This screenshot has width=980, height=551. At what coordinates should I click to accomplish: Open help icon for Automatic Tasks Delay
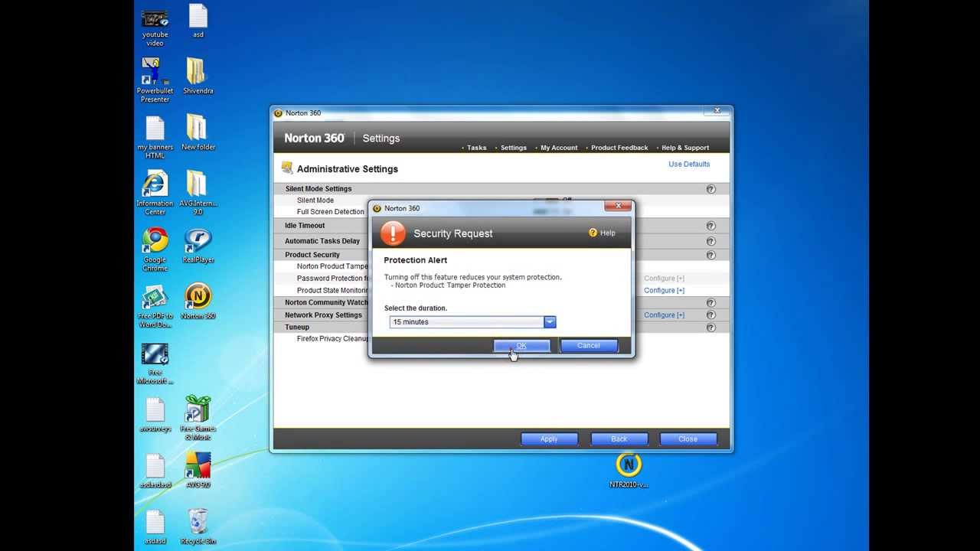tap(710, 241)
